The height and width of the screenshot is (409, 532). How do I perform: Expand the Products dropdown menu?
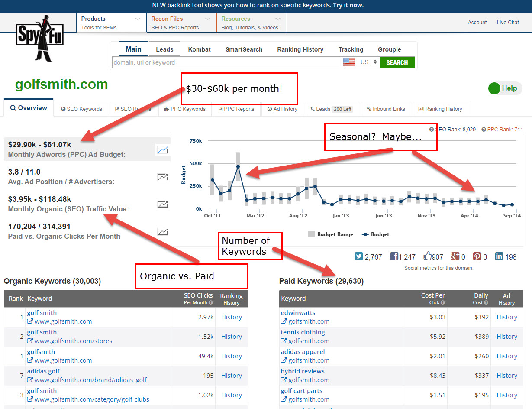(111, 23)
